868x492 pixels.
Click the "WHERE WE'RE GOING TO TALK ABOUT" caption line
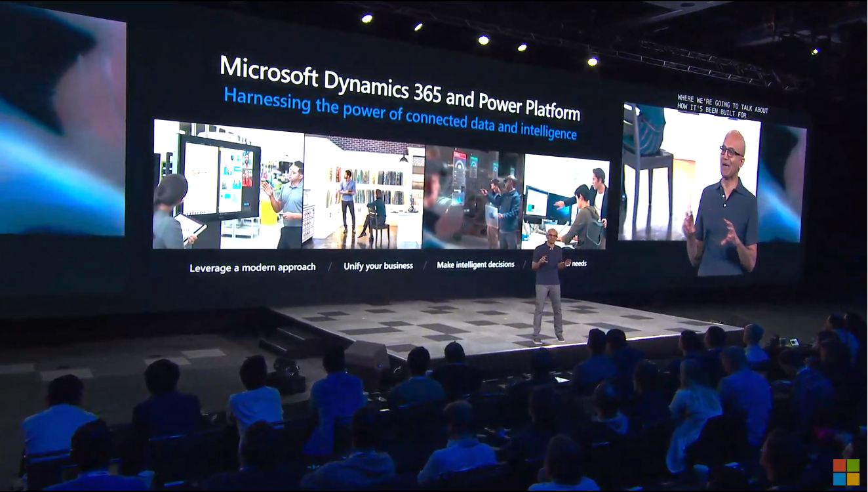[x=722, y=104]
